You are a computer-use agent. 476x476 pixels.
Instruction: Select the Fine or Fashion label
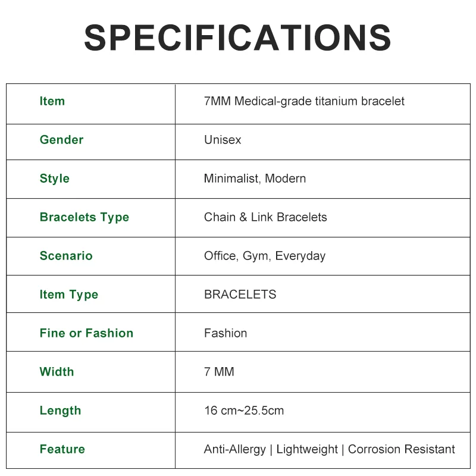pos(86,333)
